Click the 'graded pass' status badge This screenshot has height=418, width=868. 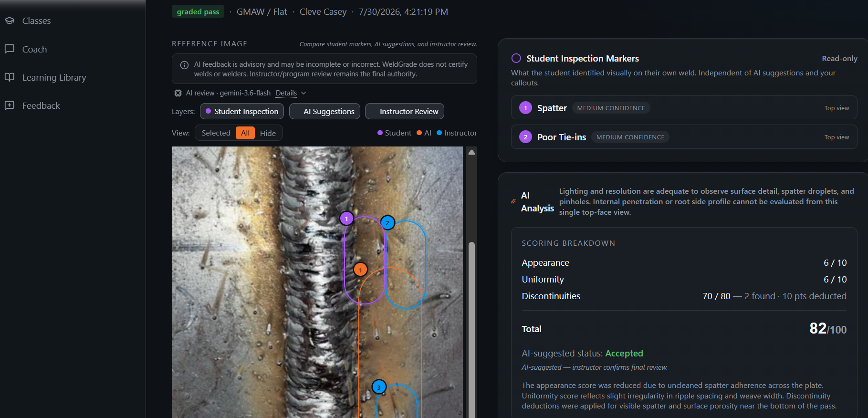click(x=198, y=12)
